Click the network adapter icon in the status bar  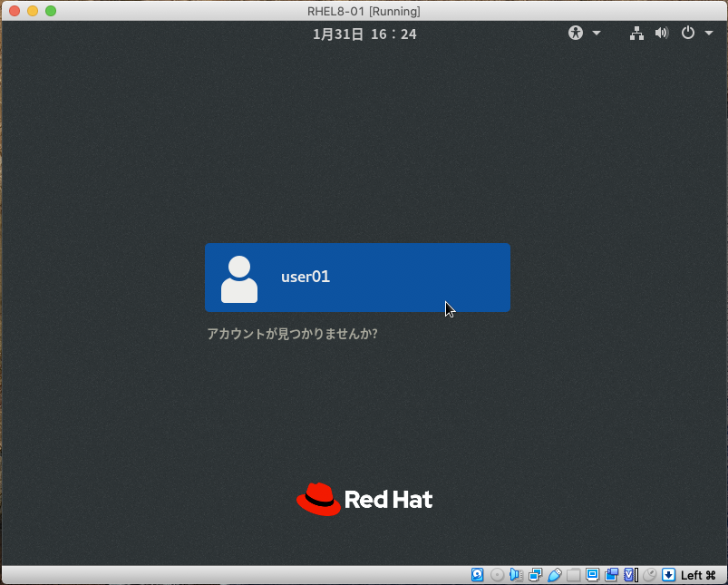(x=533, y=575)
